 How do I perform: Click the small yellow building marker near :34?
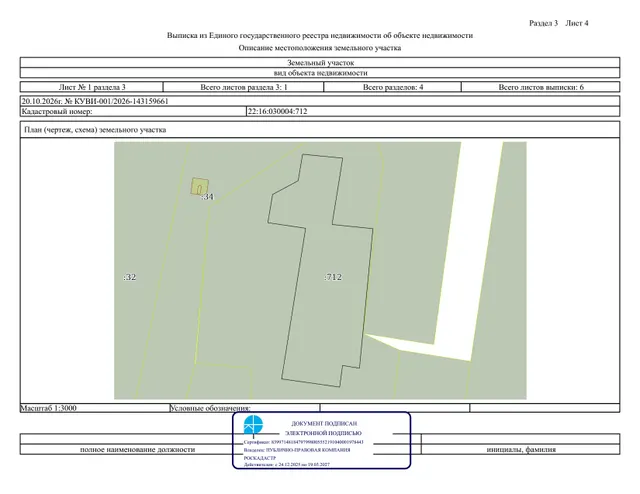click(200, 187)
